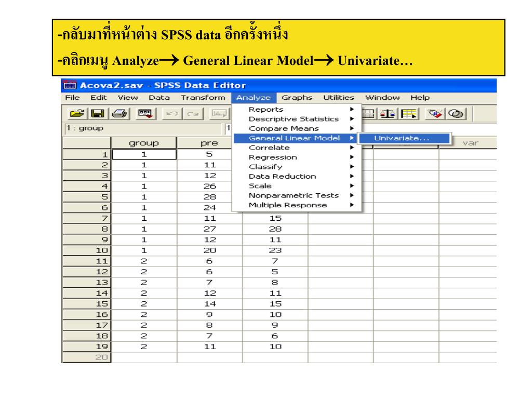The width and height of the screenshot is (532, 399).
Task: Expand the Classify submenu
Action: click(x=297, y=167)
